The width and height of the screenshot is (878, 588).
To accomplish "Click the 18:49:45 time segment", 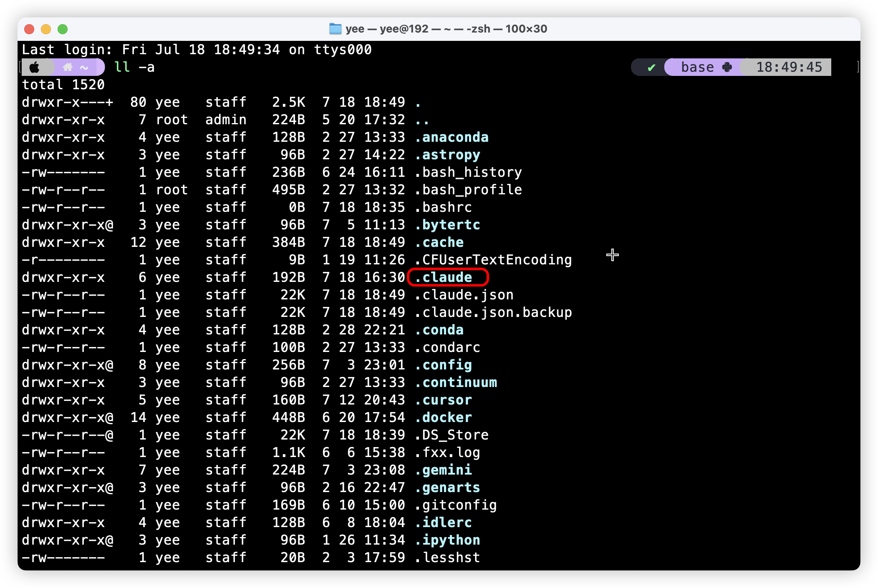I will 789,67.
